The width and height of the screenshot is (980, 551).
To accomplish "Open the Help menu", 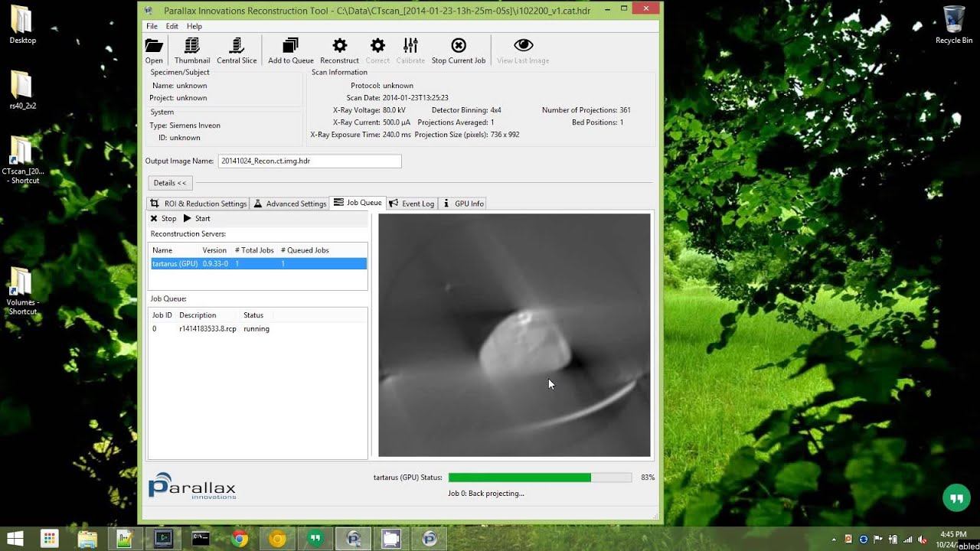I will pos(194,26).
